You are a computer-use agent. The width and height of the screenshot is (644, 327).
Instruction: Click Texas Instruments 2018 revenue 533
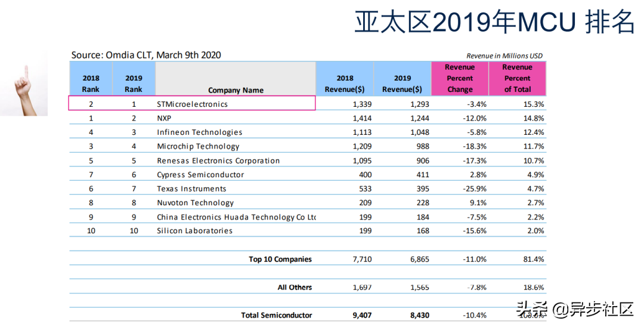[x=365, y=189]
